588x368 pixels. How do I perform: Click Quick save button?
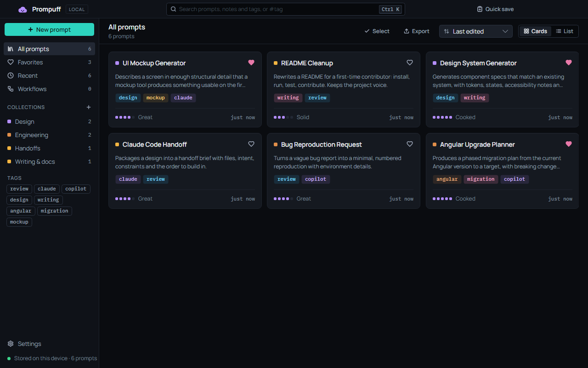point(495,9)
